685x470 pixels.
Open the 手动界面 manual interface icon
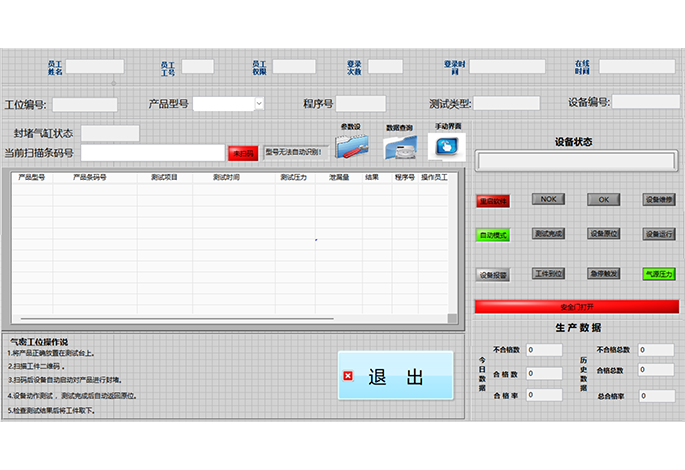coord(446,146)
